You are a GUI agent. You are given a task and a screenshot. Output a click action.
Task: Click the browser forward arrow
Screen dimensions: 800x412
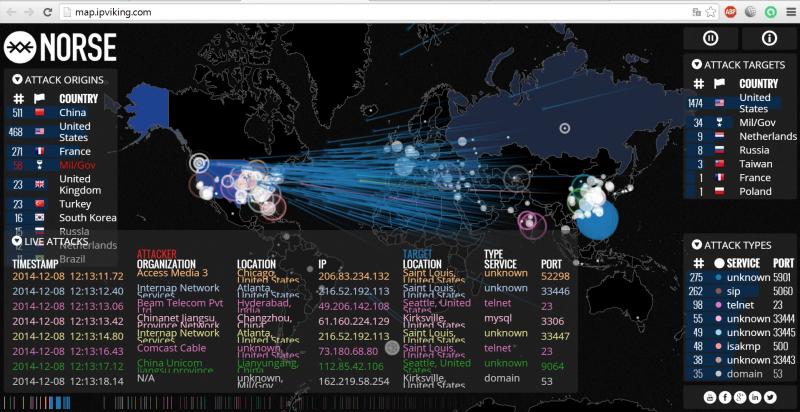[x=29, y=12]
